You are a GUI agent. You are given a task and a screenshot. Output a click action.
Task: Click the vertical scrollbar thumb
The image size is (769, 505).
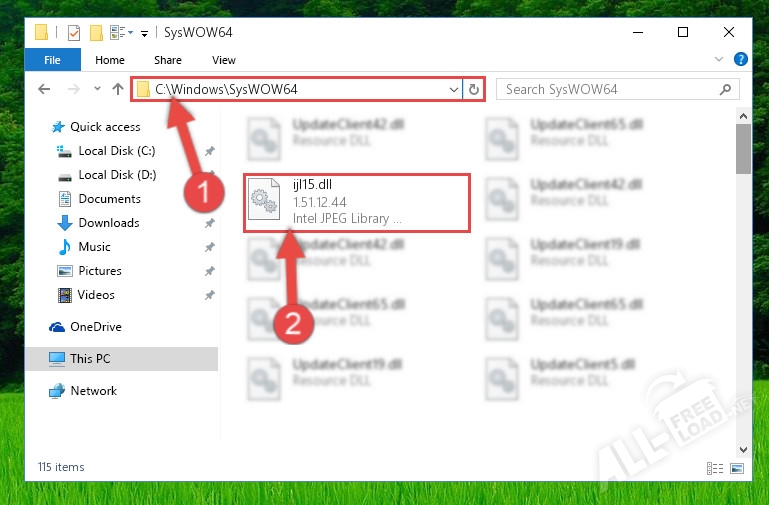click(743, 150)
